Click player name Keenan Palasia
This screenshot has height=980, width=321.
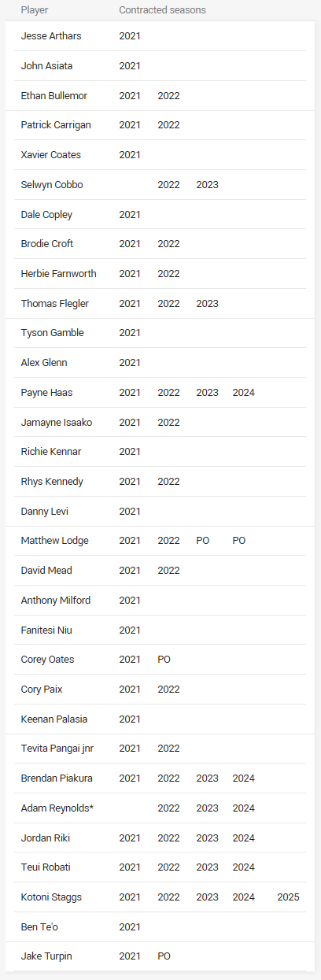tap(54, 719)
